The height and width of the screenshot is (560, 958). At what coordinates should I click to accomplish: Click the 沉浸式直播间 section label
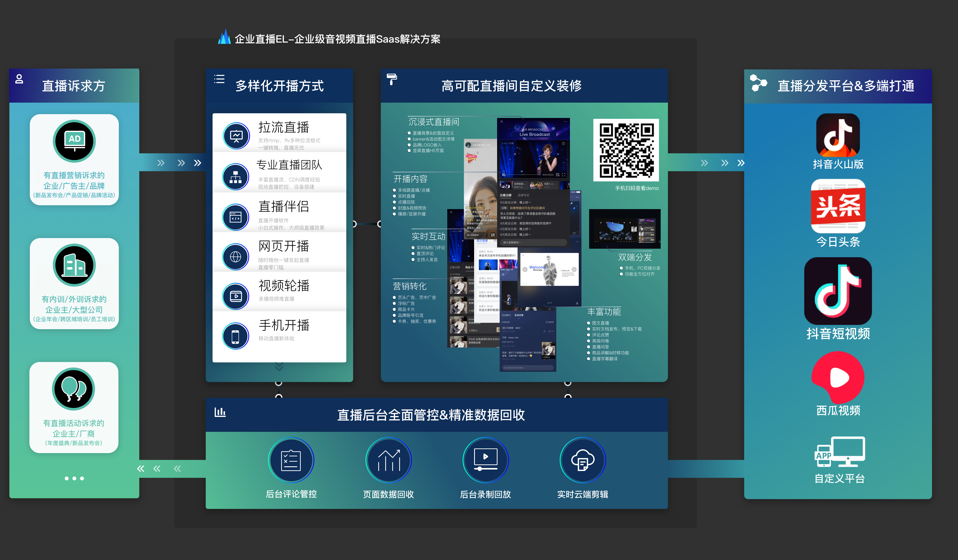[434, 122]
